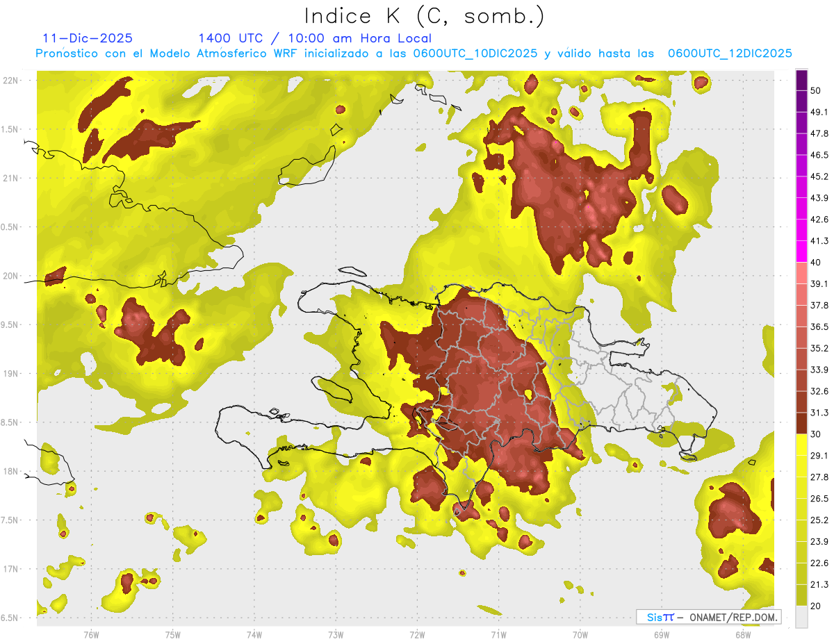
Task: Click the "40" color scale value
Action: tap(815, 263)
